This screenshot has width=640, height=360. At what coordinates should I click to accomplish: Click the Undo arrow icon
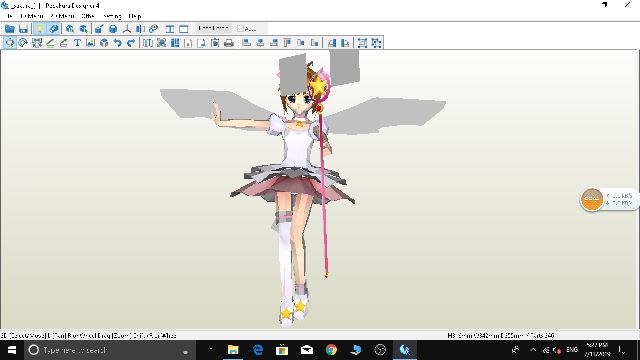(x=118, y=42)
